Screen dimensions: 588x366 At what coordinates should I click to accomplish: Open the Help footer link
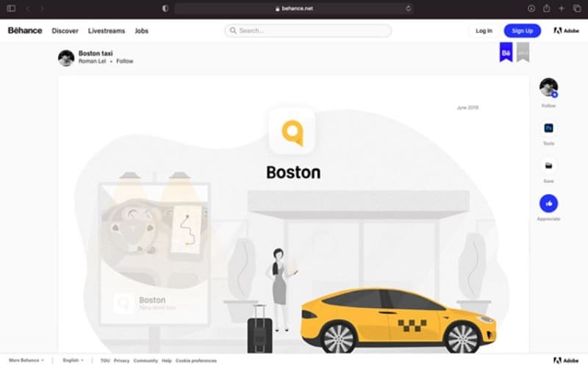click(x=167, y=361)
